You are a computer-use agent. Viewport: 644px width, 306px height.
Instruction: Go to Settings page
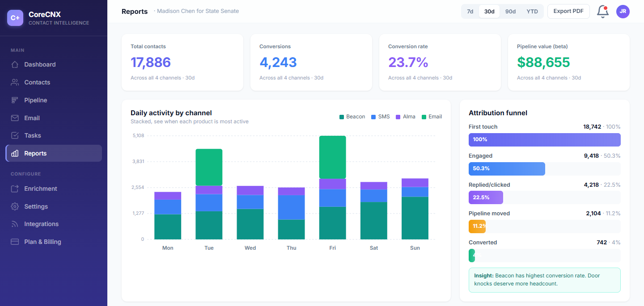pyautogui.click(x=54, y=206)
